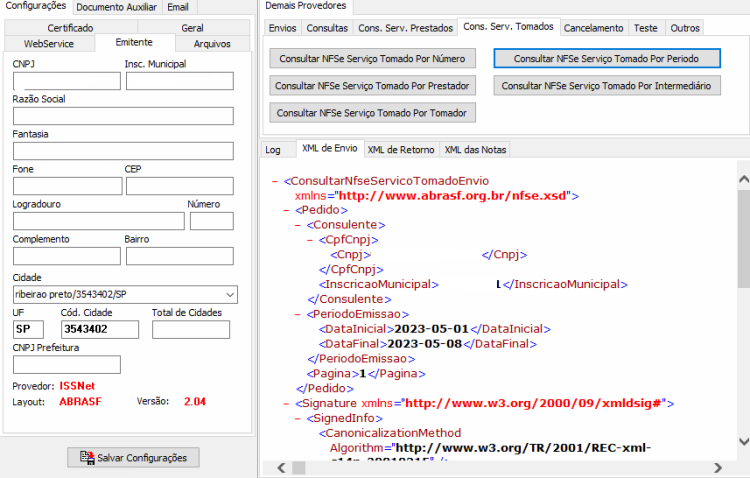Switch to the Certificado tab
This screenshot has width=750, height=478.
[70, 28]
